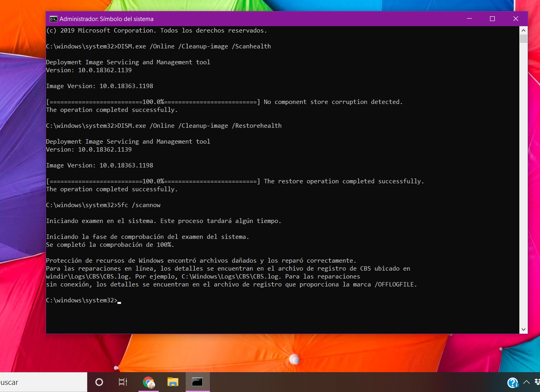Image resolution: width=540 pixels, height=392 pixels.
Task: Minimize the Símbolo del sistema window
Action: 469,19
